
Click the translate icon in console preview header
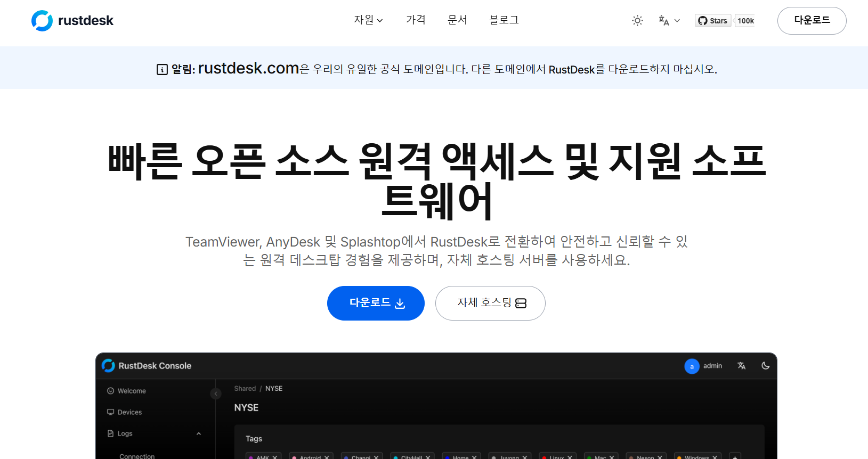(x=741, y=366)
